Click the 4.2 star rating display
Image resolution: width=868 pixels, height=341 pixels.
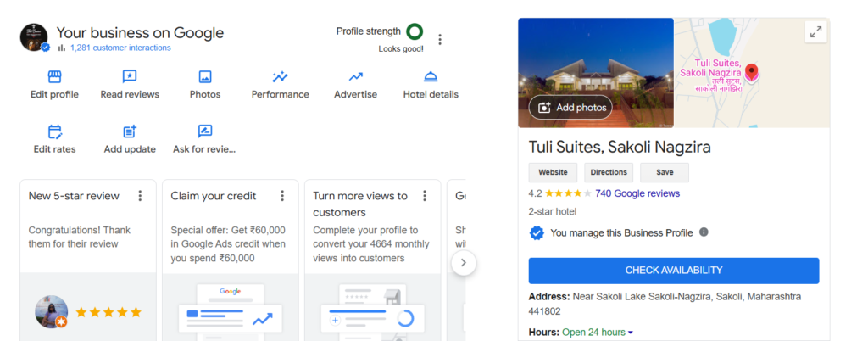560,193
